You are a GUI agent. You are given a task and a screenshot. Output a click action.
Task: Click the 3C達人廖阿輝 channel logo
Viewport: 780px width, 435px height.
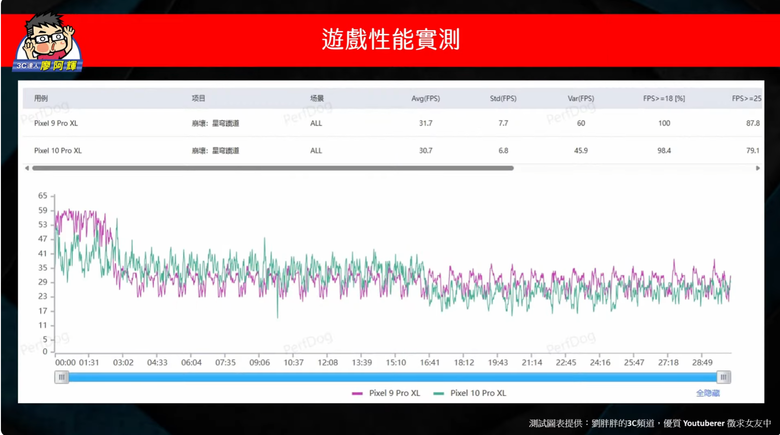click(x=47, y=43)
